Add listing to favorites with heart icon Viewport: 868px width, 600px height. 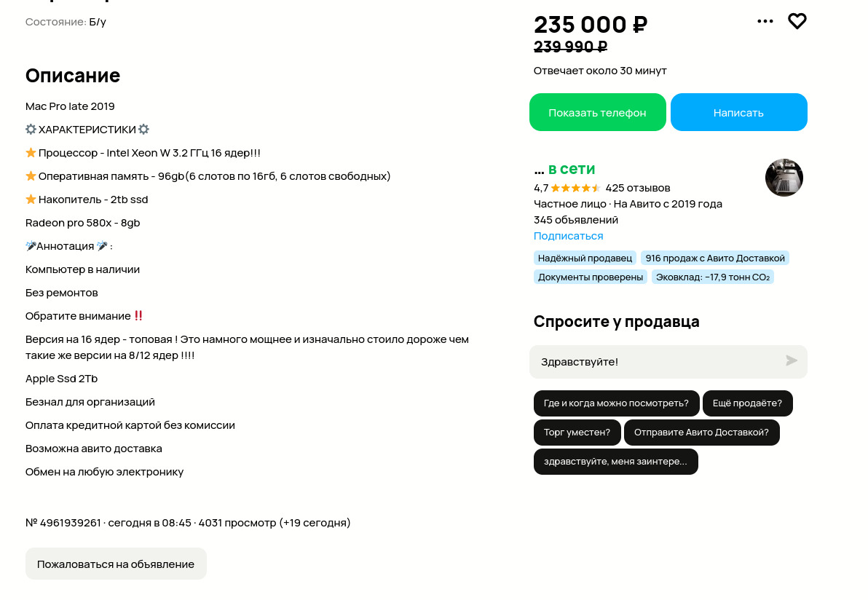point(797,22)
